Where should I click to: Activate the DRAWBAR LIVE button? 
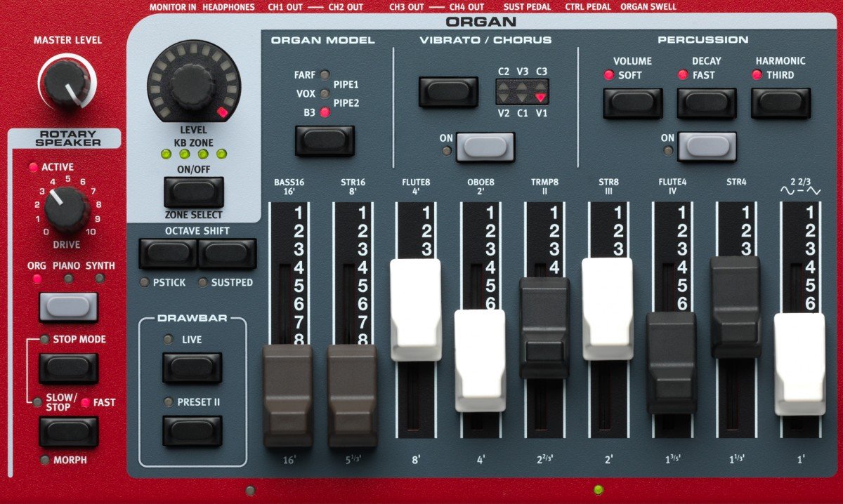pyautogui.click(x=192, y=368)
